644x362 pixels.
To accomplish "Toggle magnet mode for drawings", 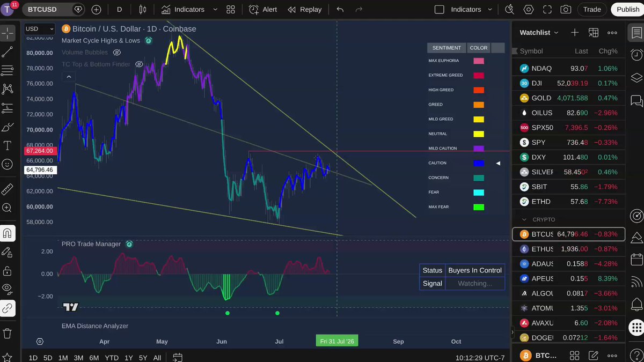I will [x=8, y=233].
